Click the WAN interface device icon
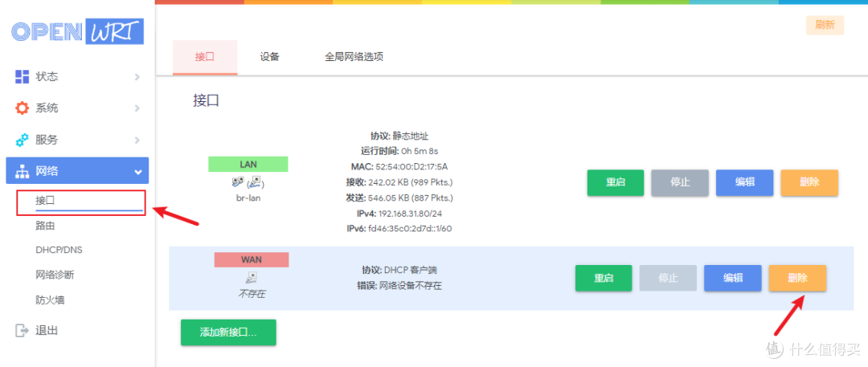Viewport: 868px width, 367px height. coord(251,277)
